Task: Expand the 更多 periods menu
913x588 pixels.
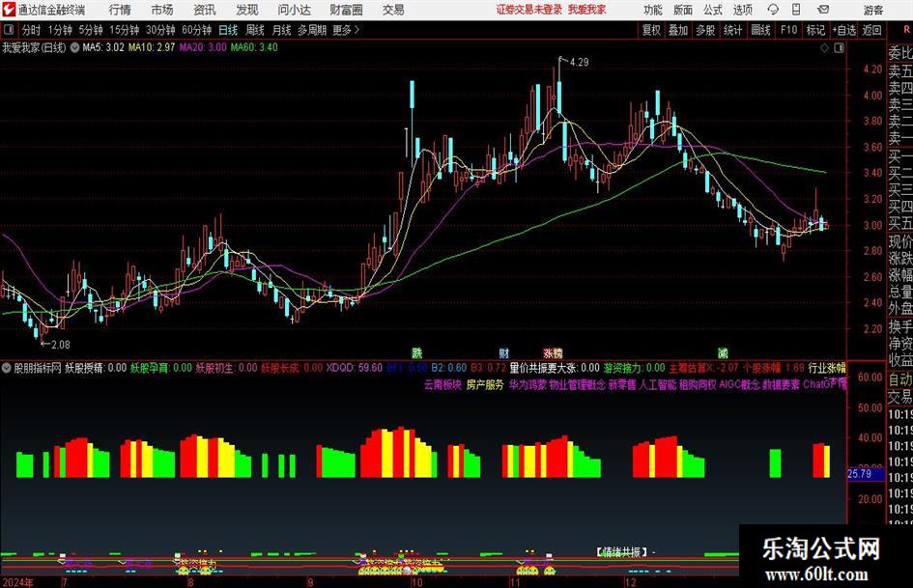Action: pos(346,30)
